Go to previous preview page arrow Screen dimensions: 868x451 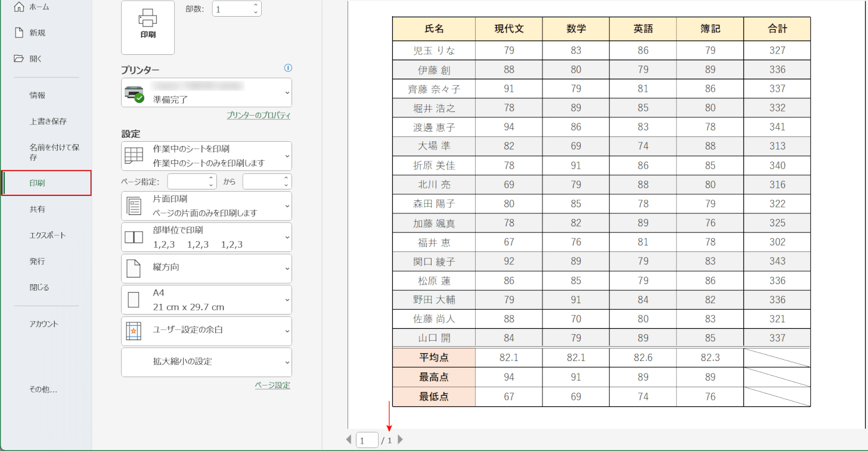[x=349, y=440]
